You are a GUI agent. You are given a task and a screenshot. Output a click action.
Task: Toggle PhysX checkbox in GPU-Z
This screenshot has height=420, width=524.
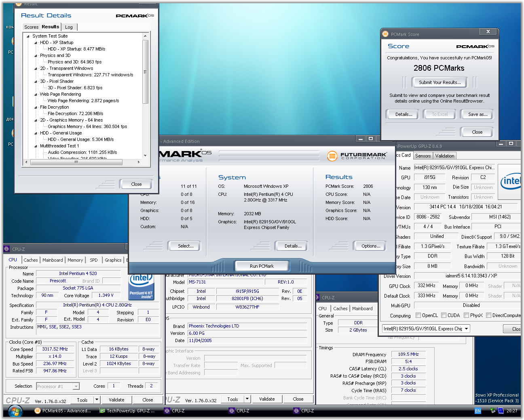[x=466, y=315]
